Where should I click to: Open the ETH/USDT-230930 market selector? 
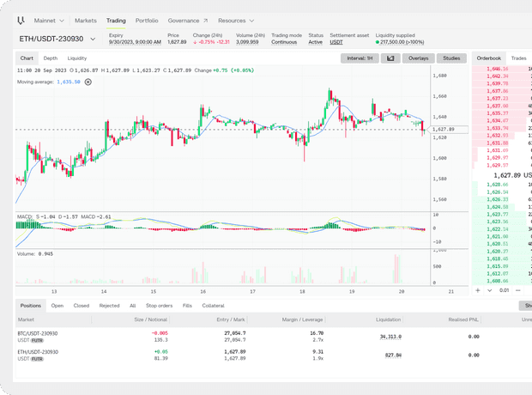click(x=57, y=39)
